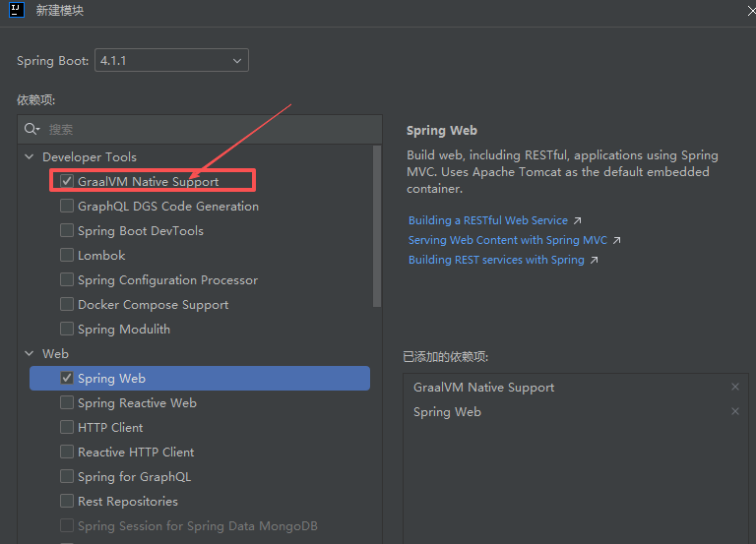
Task: Remove GraalVM Native Support from added dependencies
Action: pyautogui.click(x=734, y=387)
